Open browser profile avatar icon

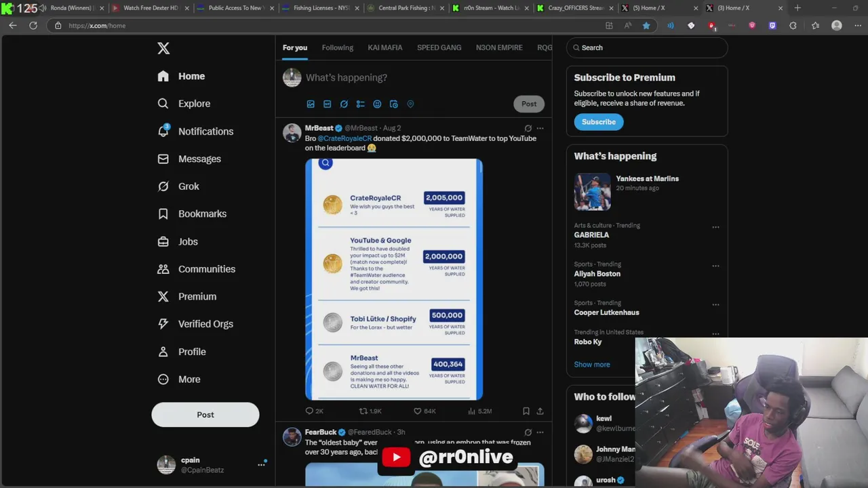point(837,25)
